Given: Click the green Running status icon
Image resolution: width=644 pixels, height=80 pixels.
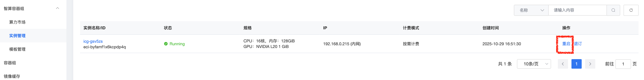Looking at the screenshot, I should coord(166,44).
